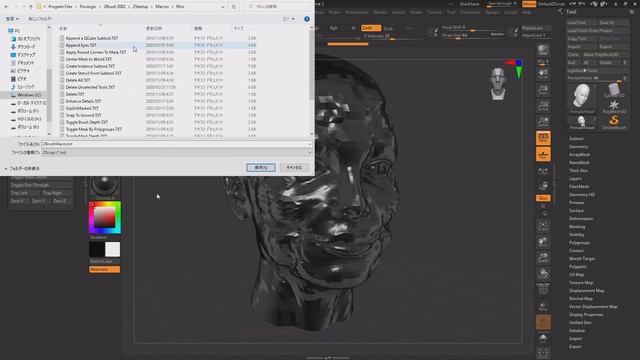Click the Scroll hand icon on the right shelf

click(x=543, y=75)
